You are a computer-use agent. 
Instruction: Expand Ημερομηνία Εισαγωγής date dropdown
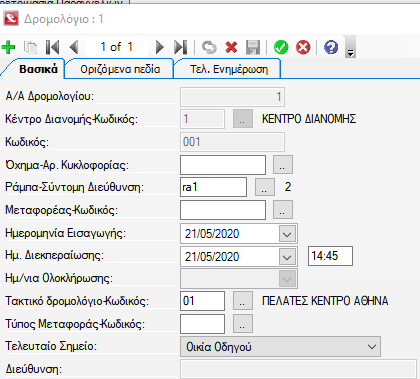(287, 234)
